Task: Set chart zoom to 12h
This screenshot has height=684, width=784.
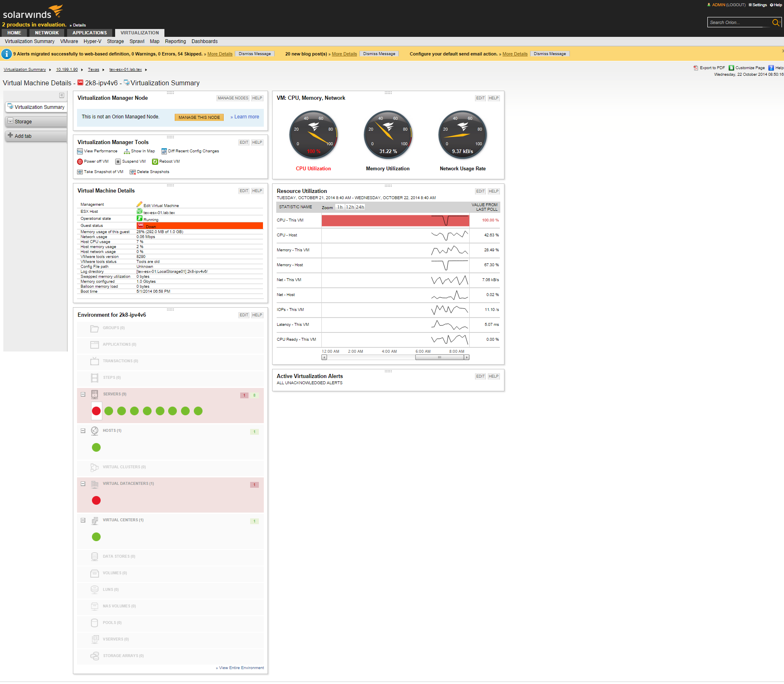Action: coord(350,207)
